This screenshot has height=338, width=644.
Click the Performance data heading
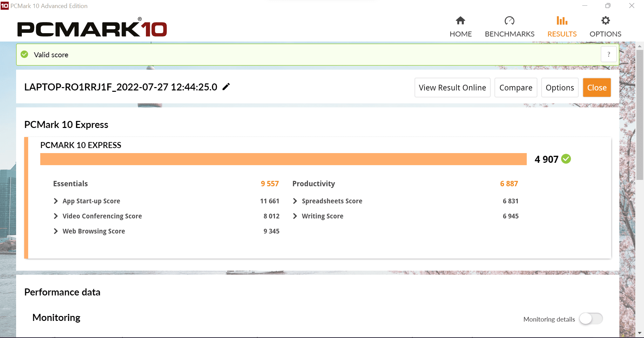(62, 292)
